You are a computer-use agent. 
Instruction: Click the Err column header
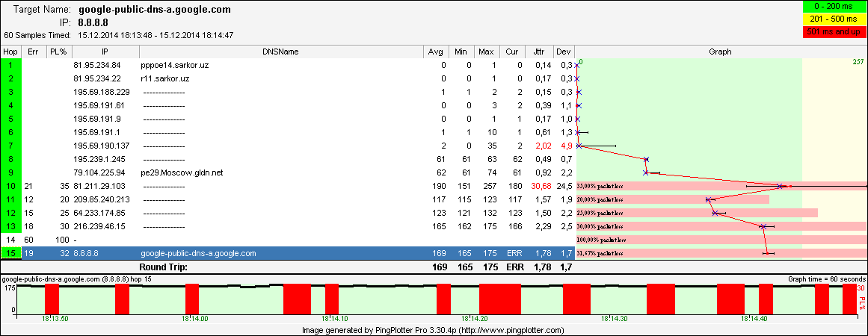click(x=33, y=52)
